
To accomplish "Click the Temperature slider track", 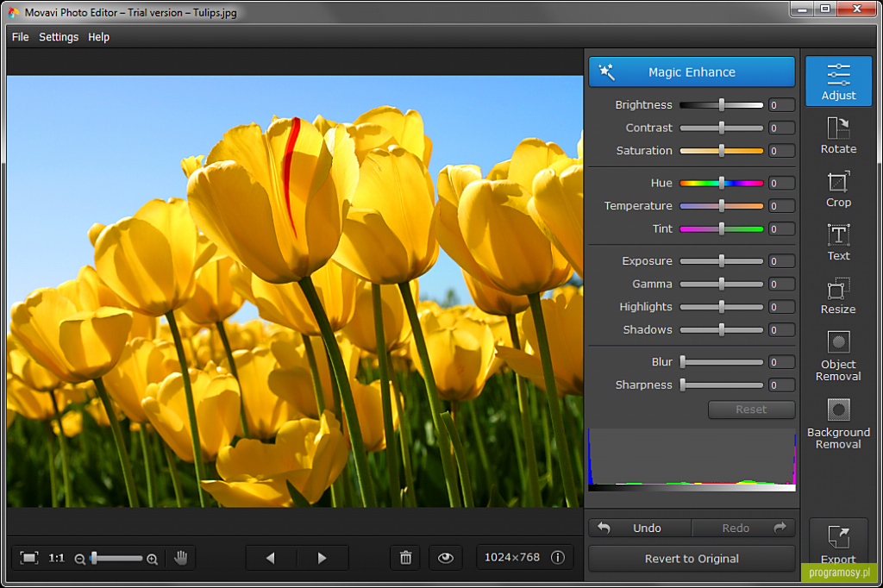I will point(722,205).
